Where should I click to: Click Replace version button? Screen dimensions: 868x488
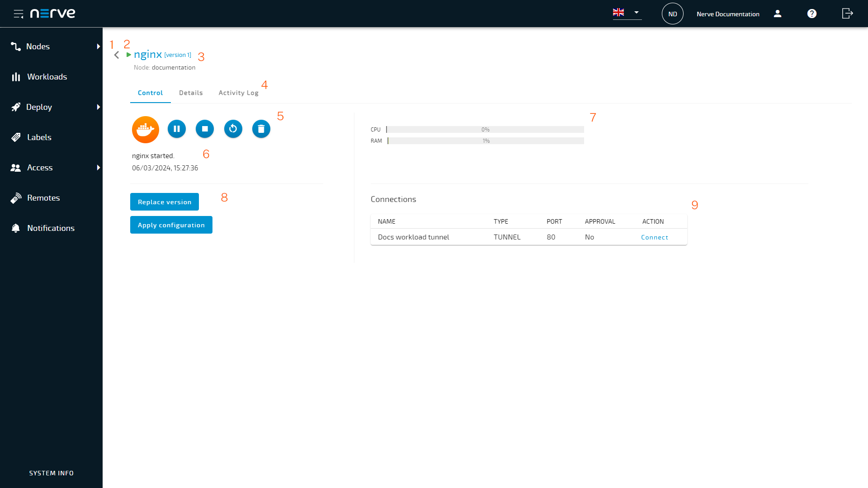coord(165,202)
